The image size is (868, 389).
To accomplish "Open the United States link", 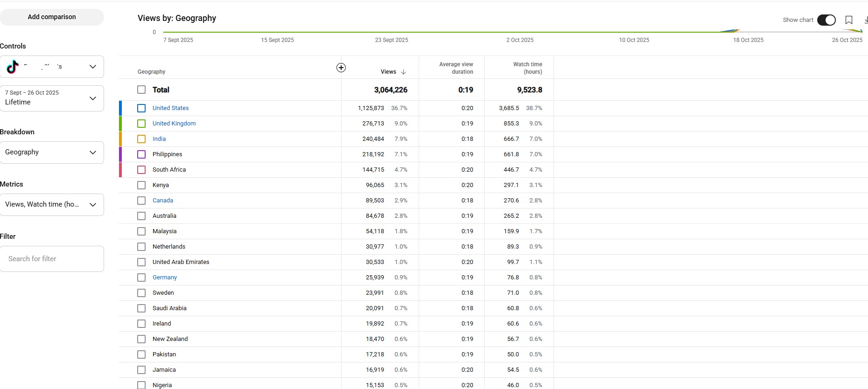I will click(170, 108).
